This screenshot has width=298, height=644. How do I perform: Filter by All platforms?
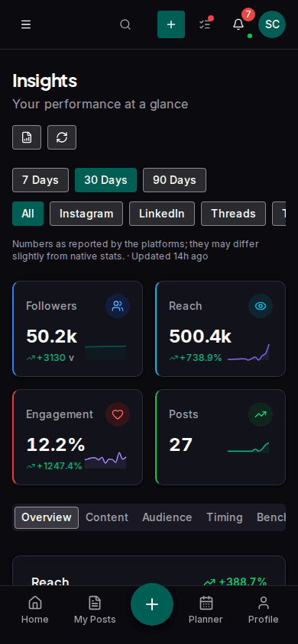tap(28, 214)
